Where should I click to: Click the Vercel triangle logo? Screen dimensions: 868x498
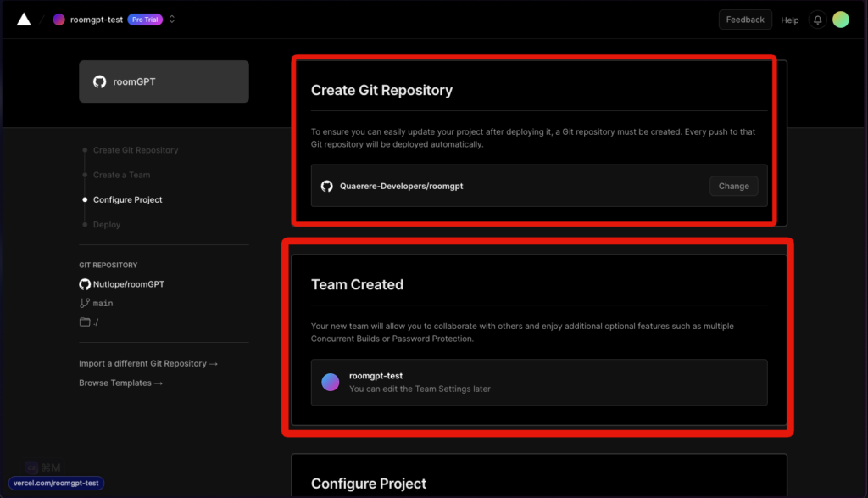[24, 20]
